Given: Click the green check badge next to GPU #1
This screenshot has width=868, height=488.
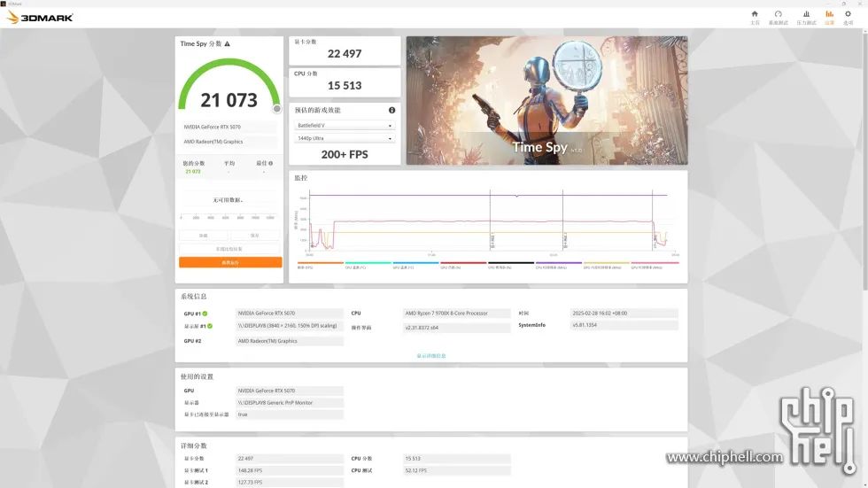Looking at the screenshot, I should pyautogui.click(x=205, y=314).
